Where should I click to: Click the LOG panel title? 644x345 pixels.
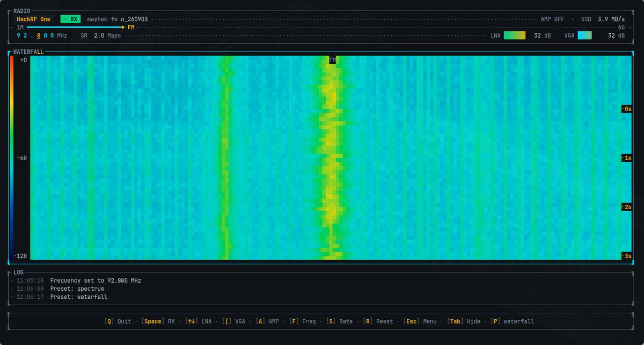click(x=18, y=272)
